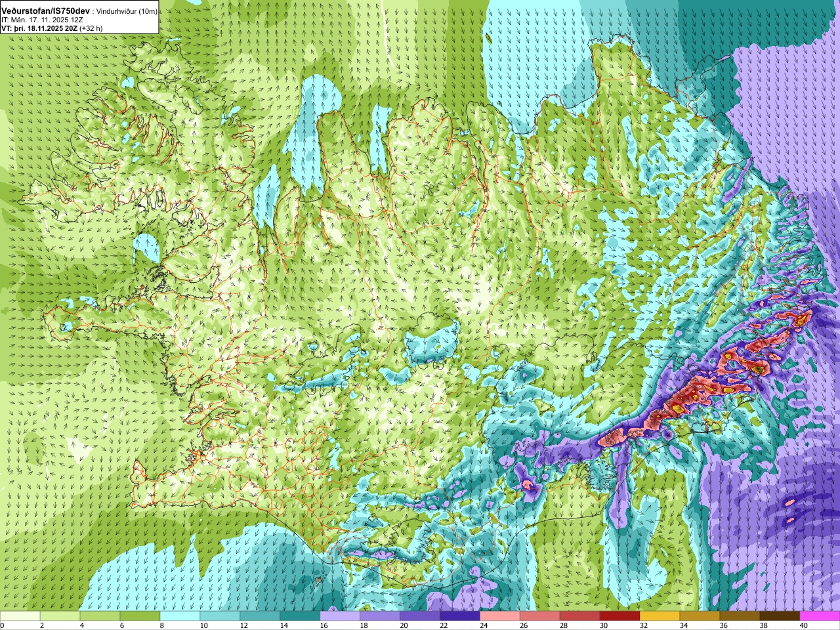Click the initial time line IT: Mán. 17. 11. 2025 12Z
The image size is (840, 630).
click(41, 20)
